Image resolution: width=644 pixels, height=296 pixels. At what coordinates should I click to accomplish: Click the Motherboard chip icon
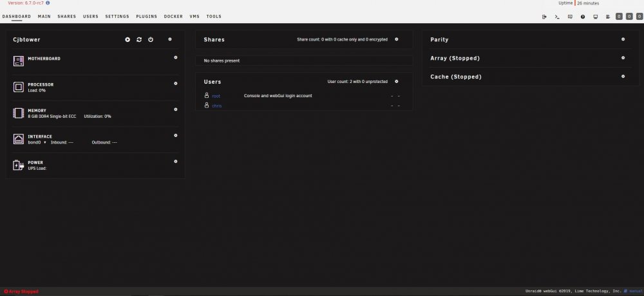pyautogui.click(x=19, y=61)
